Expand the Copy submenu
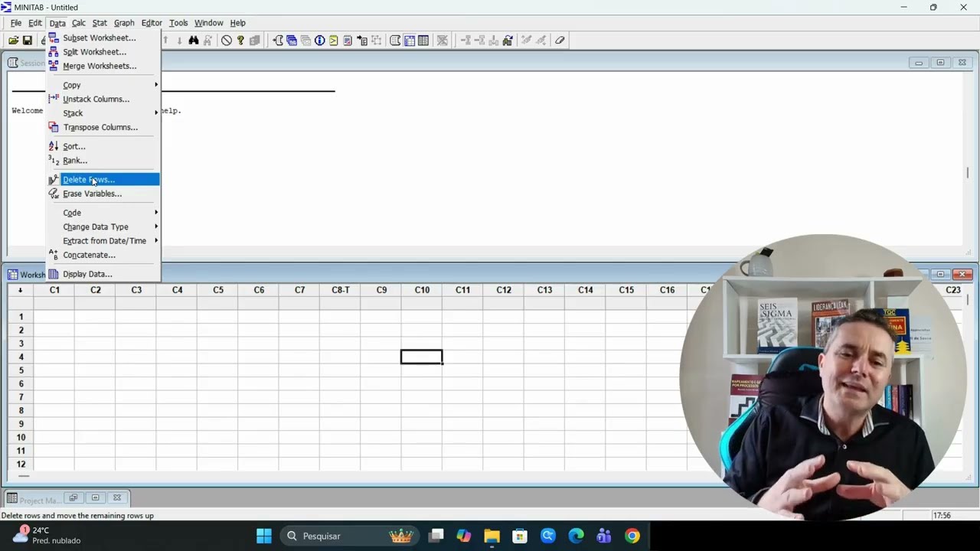This screenshot has height=551, width=980. click(103, 85)
